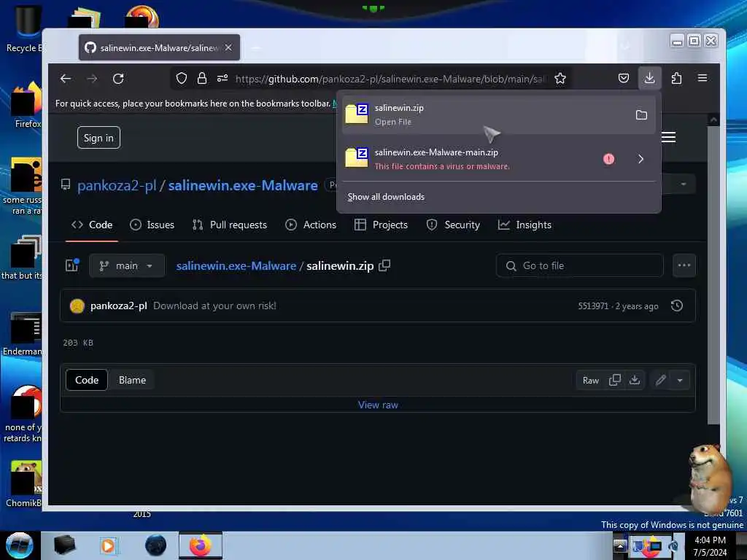Open the pankoza2-pl owner link in title
This screenshot has width=747, height=560.
point(117,185)
